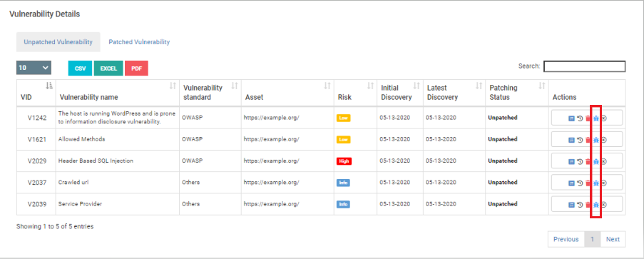Click the red trash icon for V1621
644x259 pixels.
[588, 140]
